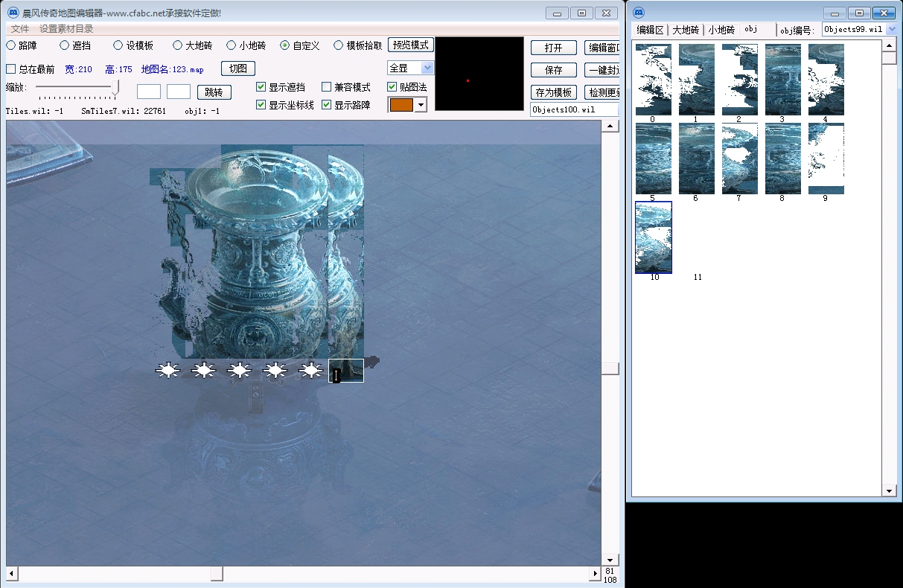This screenshot has width=903, height=588.
Task: Click the 打开 button
Action: (554, 48)
